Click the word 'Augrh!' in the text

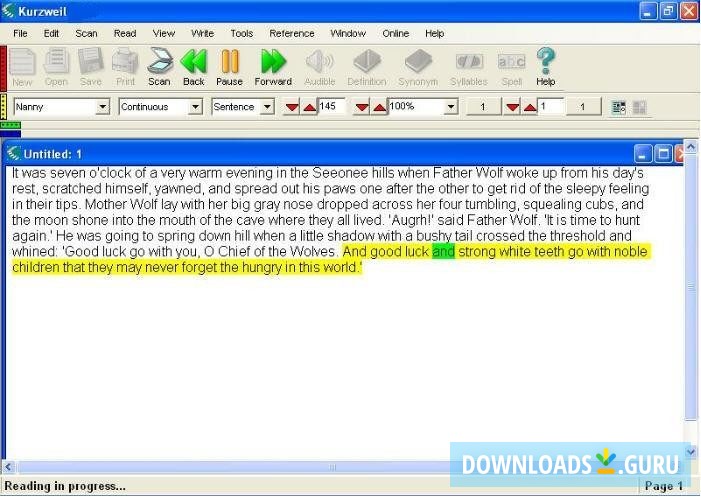point(412,220)
